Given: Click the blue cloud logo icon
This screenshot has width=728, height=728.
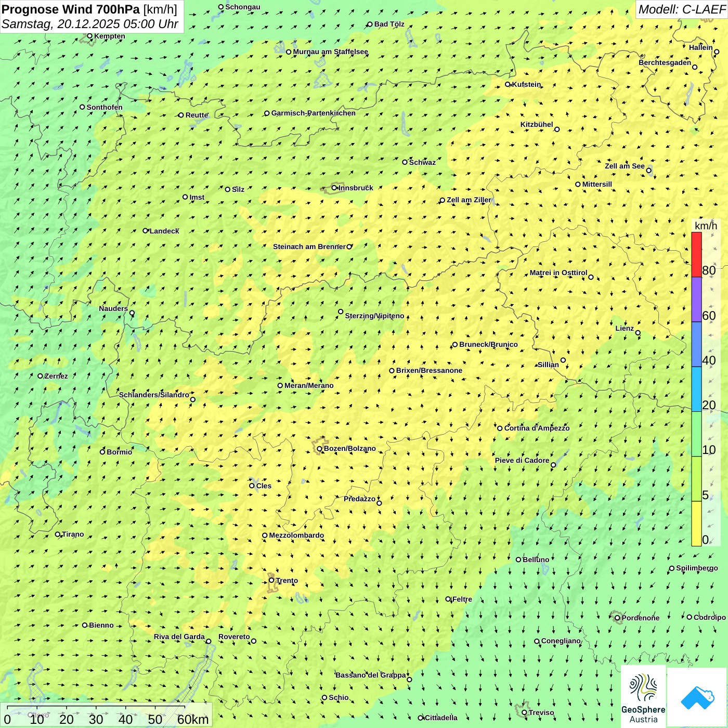Looking at the screenshot, I should click(x=697, y=697).
